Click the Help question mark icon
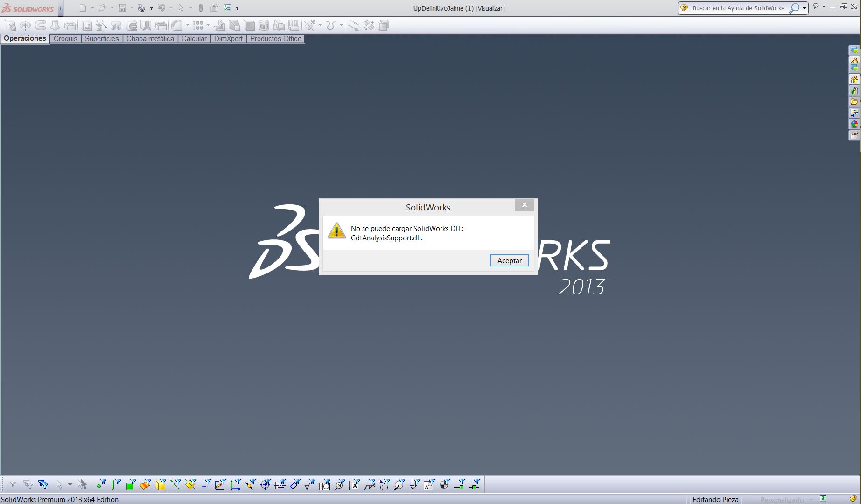Screen dimensions: 861x504 [815, 7]
